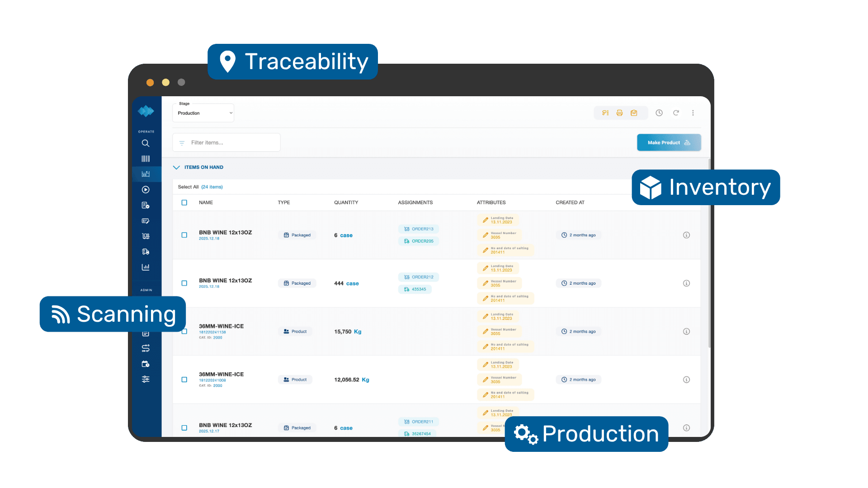Viewport: 868px width, 488px height.
Task: Tick the checkbox for the first BNB WINE row
Action: [184, 235]
